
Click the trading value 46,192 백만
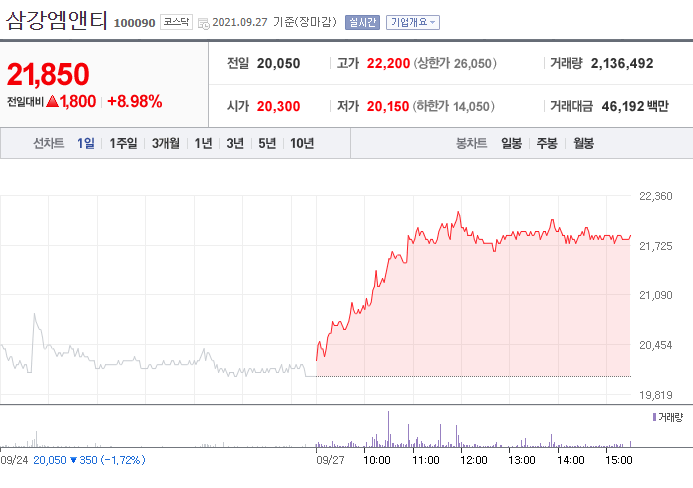pos(635,107)
